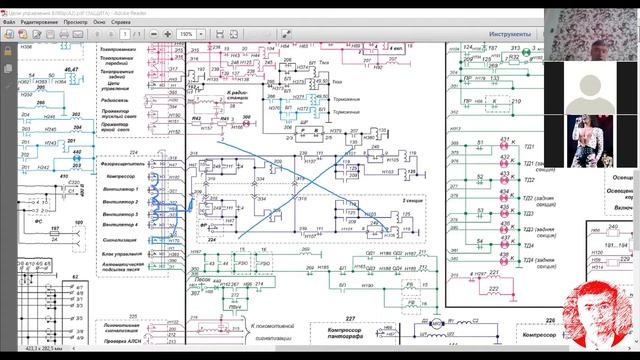
Task: Go to previous page arrow
Action: point(97,34)
